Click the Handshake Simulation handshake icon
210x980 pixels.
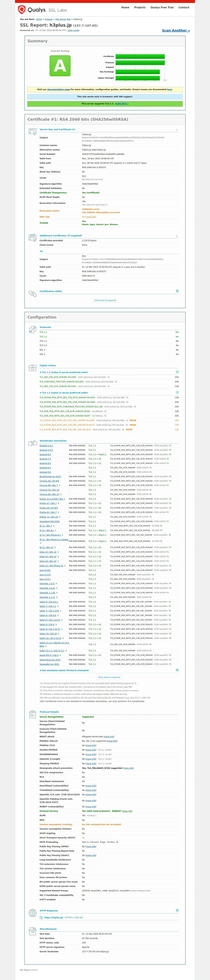(x=32, y=443)
